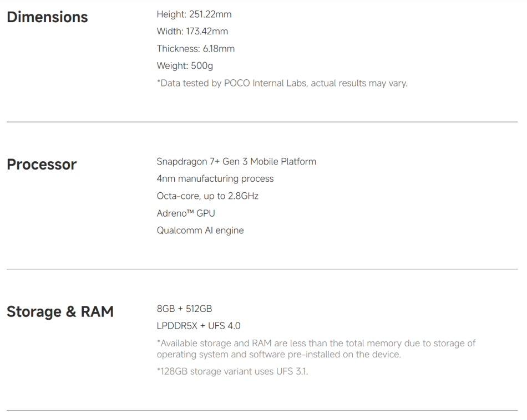The height and width of the screenshot is (420, 527).
Task: Select the LPDDR5X + UFS 4.0 line
Action: click(199, 326)
